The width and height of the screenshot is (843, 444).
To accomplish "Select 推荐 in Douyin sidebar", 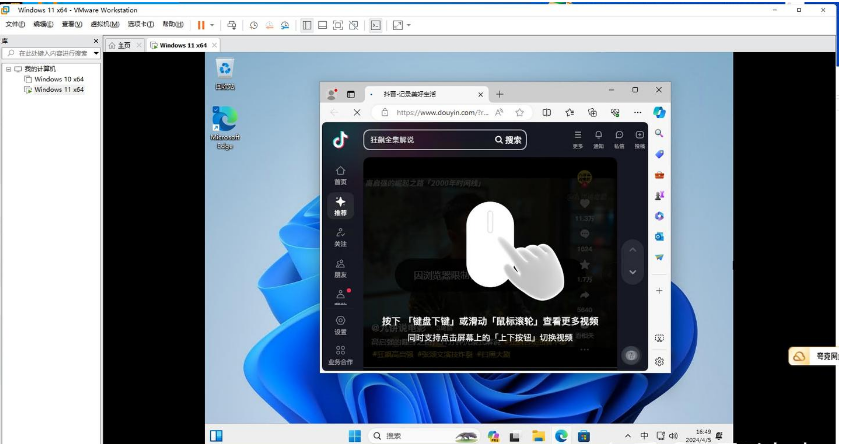I will coord(340,206).
